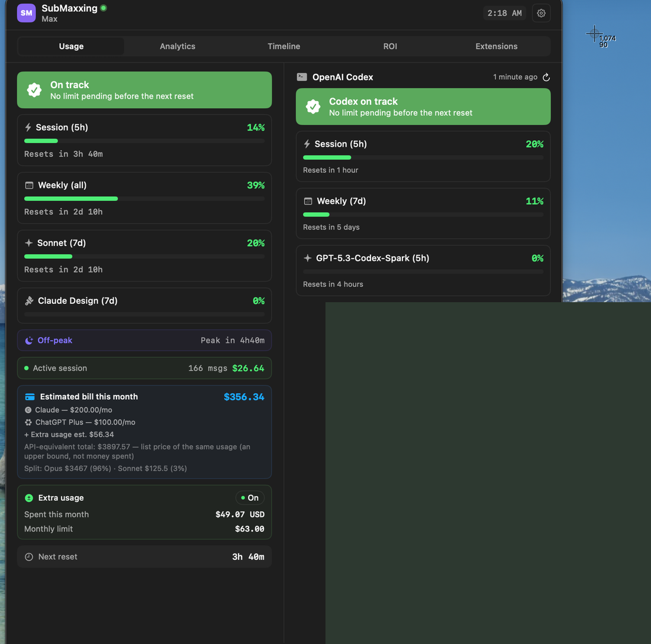Viewport: 651px width, 644px height.
Task: Click the Codex Weekly (7d) progress bar
Action: pyautogui.click(x=423, y=215)
